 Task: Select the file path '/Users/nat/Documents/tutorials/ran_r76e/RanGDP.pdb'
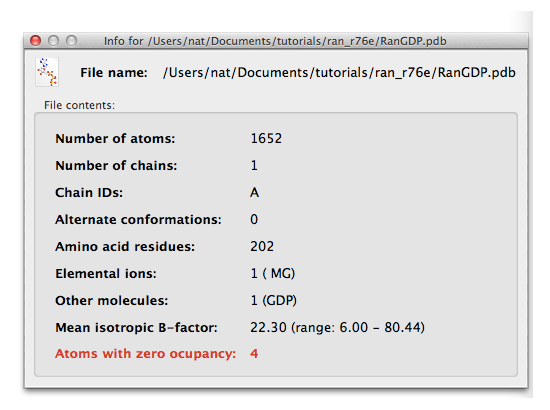[339, 73]
